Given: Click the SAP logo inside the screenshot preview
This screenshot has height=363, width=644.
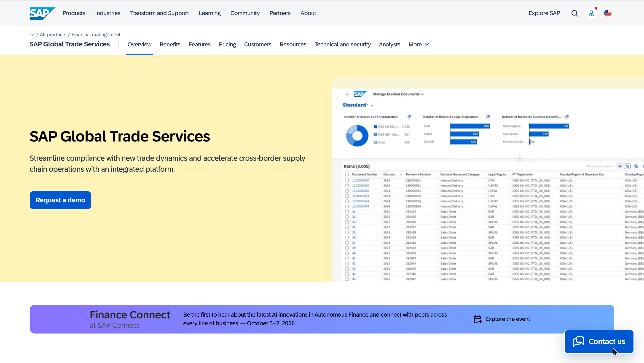Looking at the screenshot, I should coord(360,94).
